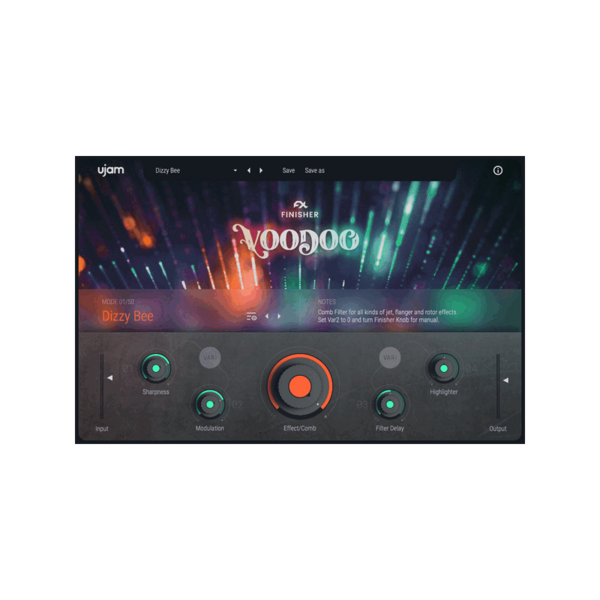Viewport: 600px width, 600px height.
Task: Click the Highlighter knob
Action: pyautogui.click(x=443, y=368)
